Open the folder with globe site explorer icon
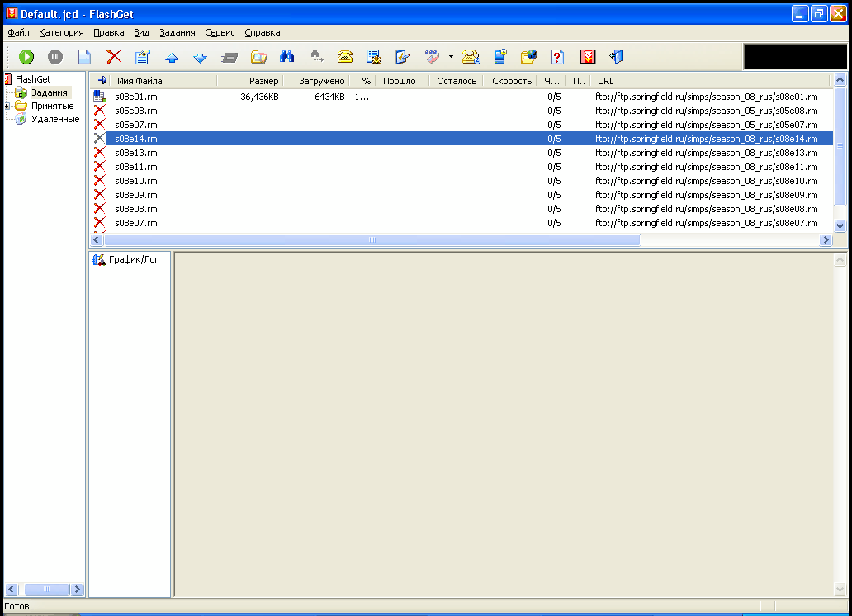The width and height of the screenshot is (852, 616). (x=528, y=56)
